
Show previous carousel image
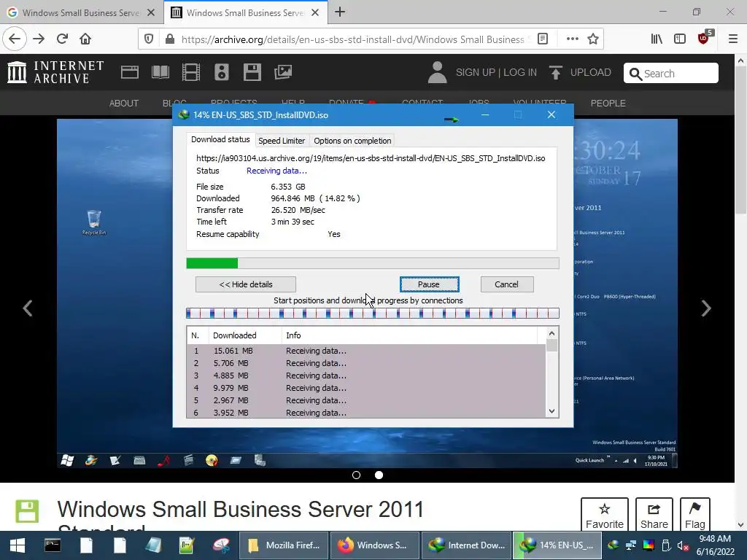point(28,308)
